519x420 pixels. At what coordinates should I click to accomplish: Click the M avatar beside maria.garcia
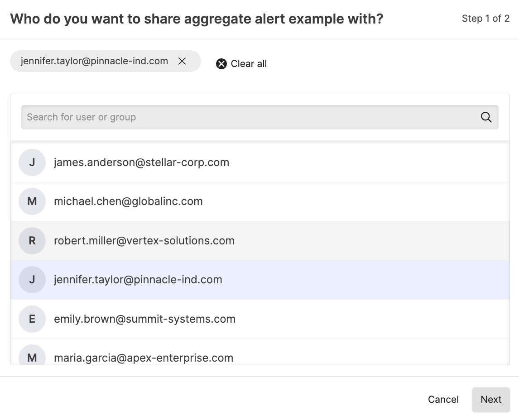[x=32, y=357]
